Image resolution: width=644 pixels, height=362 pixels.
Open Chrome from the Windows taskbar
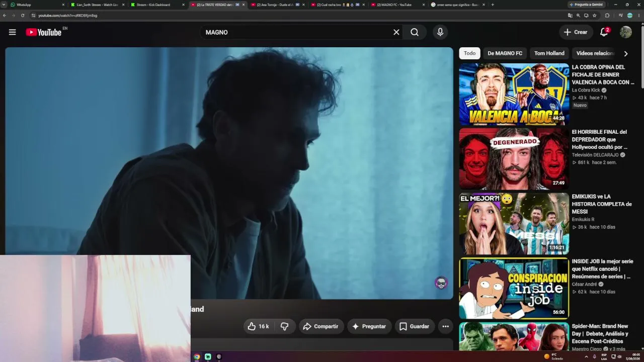tap(197, 357)
